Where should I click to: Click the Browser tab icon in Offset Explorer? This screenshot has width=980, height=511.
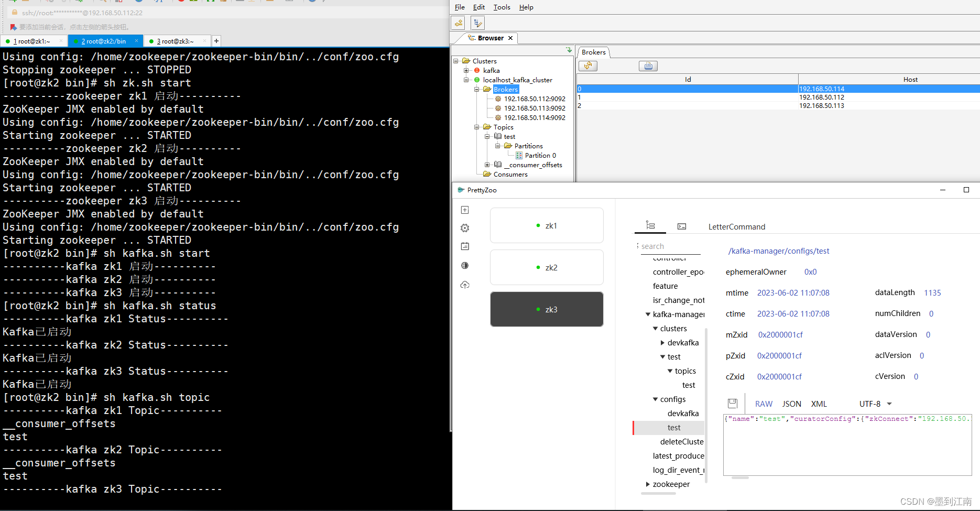tap(472, 38)
